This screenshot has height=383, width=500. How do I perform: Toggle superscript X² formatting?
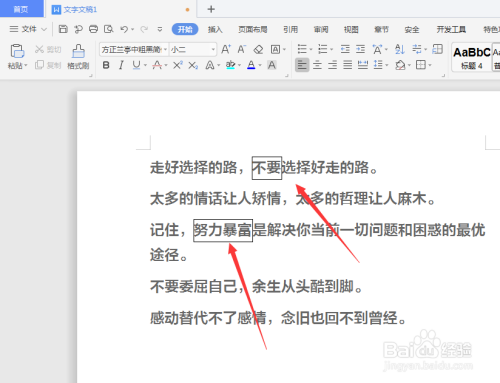(178, 65)
